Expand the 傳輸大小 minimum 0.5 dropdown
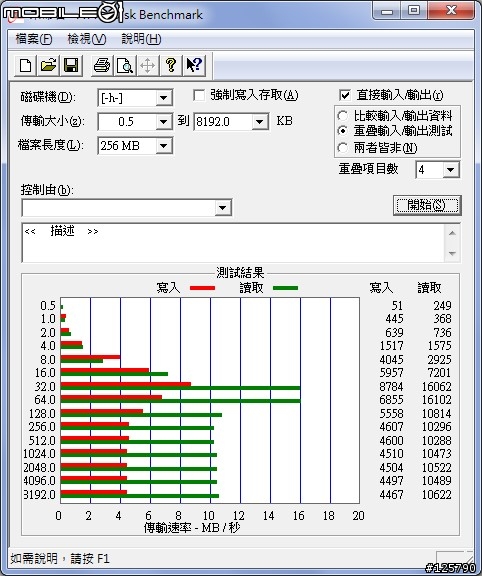482x576 pixels. coord(163,122)
